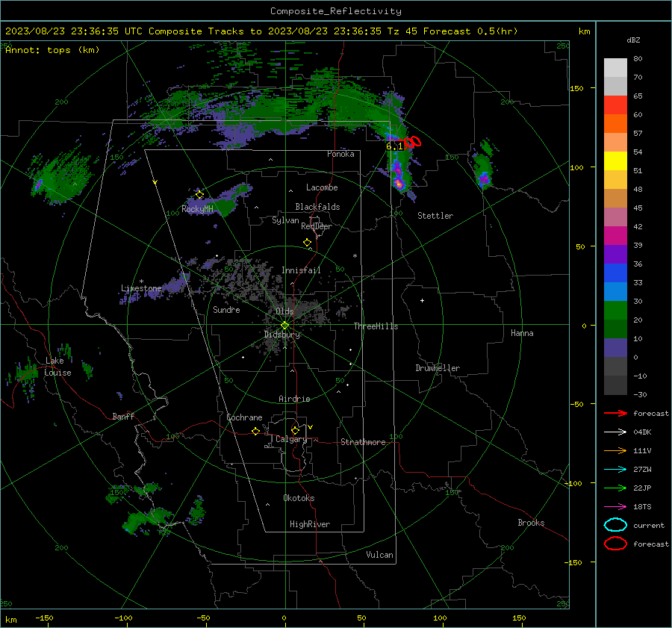Pick the light grey top swatch in dBZ scale
The width and height of the screenshot is (672, 628).
tap(615, 68)
